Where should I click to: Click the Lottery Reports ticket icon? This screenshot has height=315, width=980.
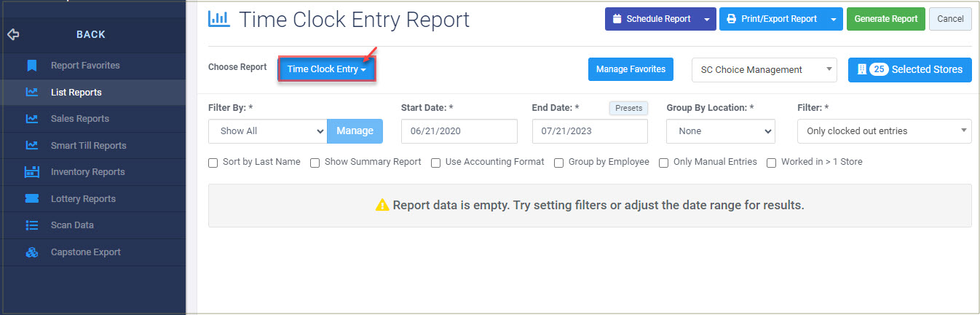(31, 198)
